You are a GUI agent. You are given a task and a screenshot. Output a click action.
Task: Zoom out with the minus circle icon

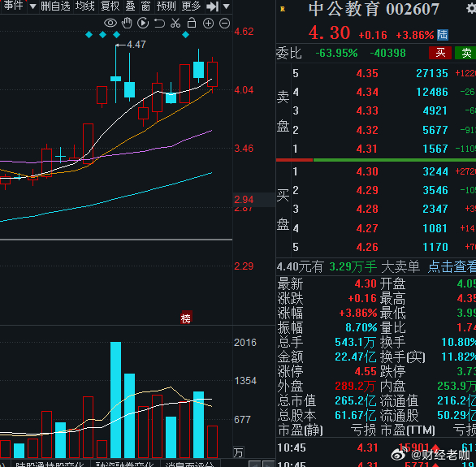(x=225, y=24)
